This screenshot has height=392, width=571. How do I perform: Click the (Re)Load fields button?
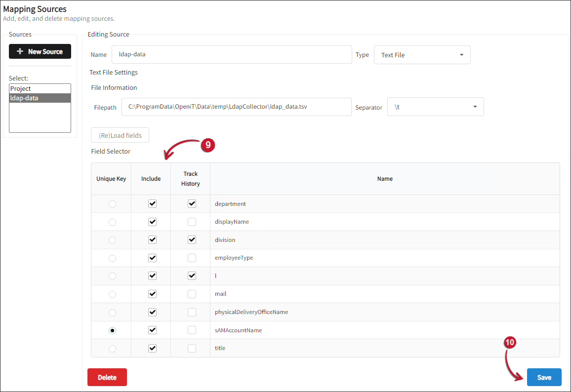[120, 135]
